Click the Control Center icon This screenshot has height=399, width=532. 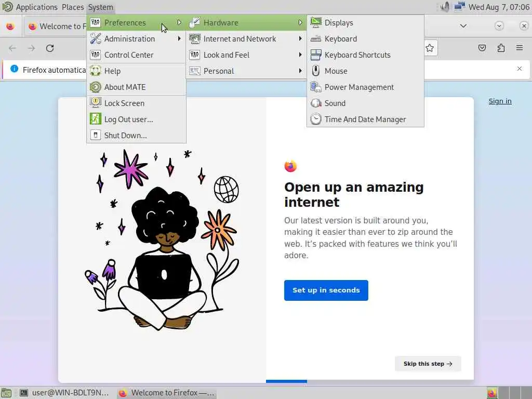pos(96,55)
